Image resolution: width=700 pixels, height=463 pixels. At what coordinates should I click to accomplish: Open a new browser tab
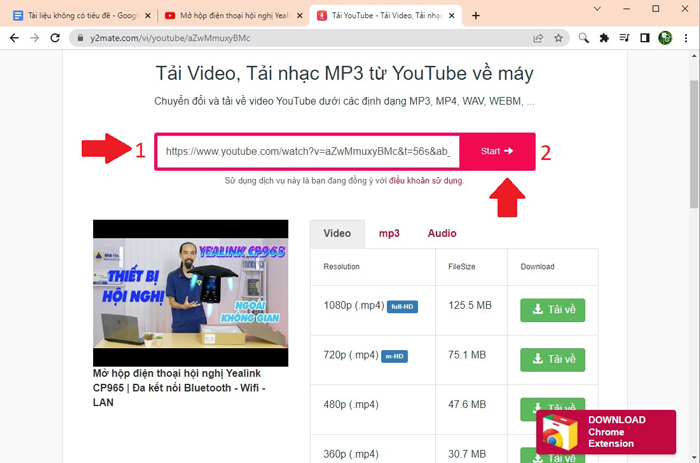pos(476,16)
